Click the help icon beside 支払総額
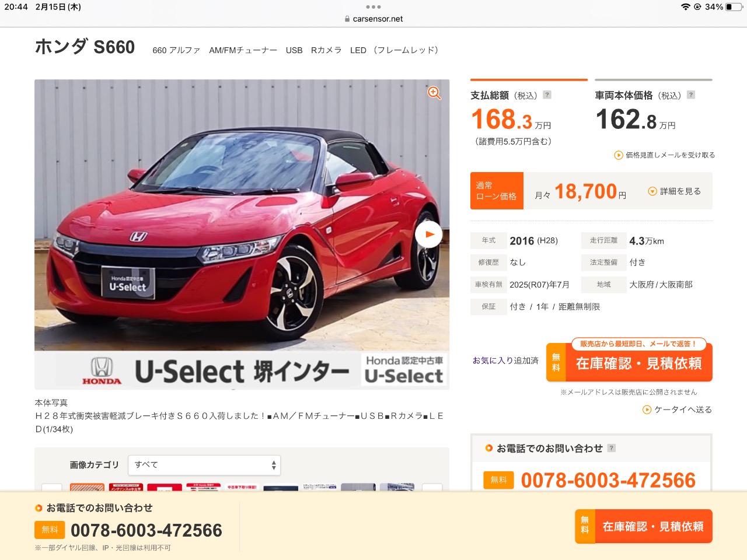 (x=547, y=94)
